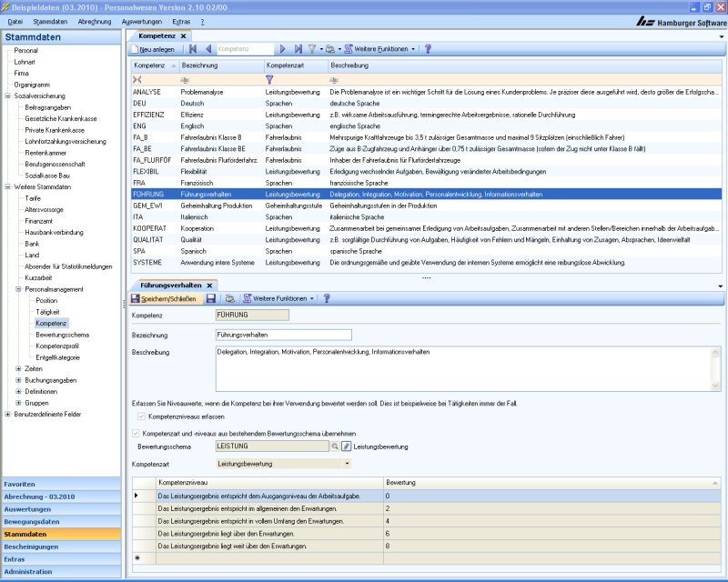The height and width of the screenshot is (582, 728).
Task: Open the Stammdaten menu in menu bar
Action: point(49,20)
